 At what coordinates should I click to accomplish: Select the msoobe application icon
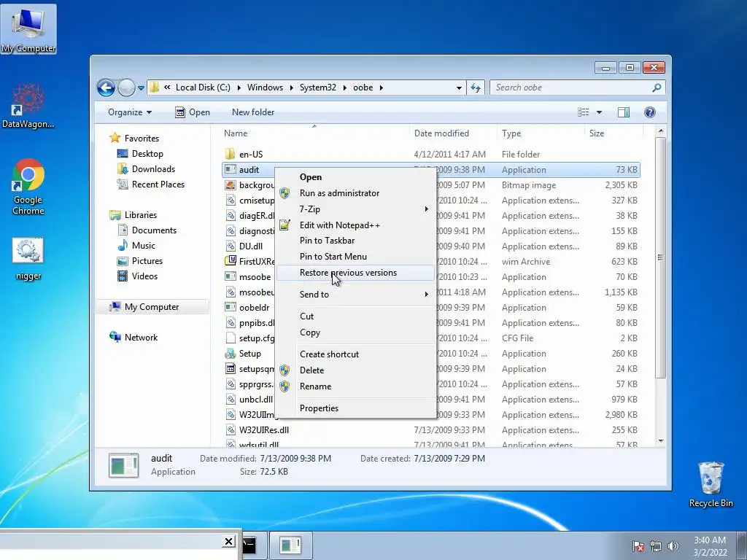[231, 276]
